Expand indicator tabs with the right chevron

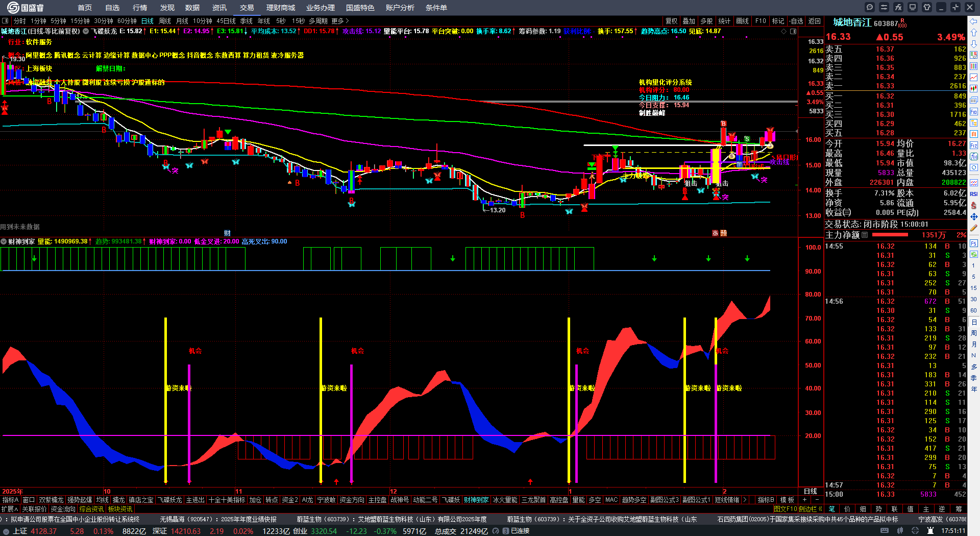(745, 500)
